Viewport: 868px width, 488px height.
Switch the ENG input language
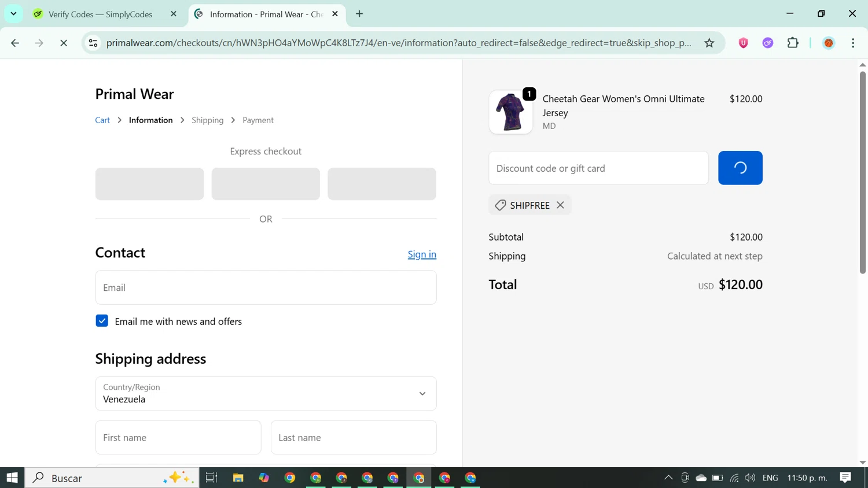coord(770,478)
